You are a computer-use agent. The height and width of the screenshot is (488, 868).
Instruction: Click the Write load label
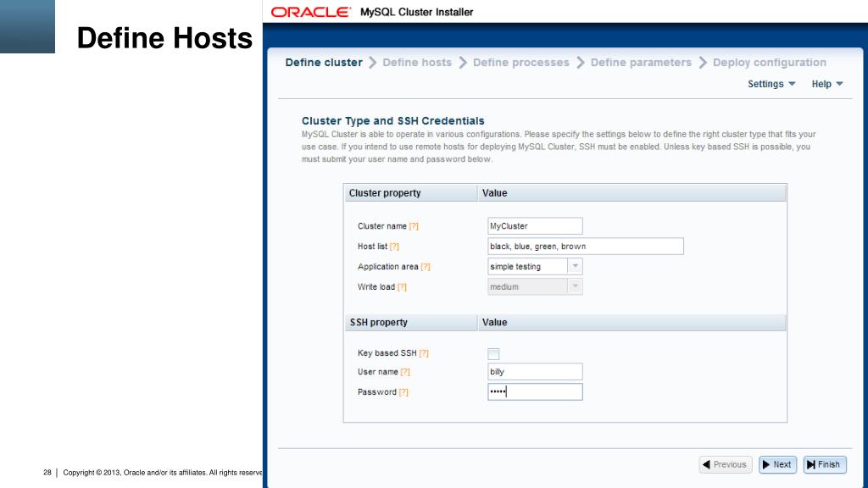coord(376,286)
